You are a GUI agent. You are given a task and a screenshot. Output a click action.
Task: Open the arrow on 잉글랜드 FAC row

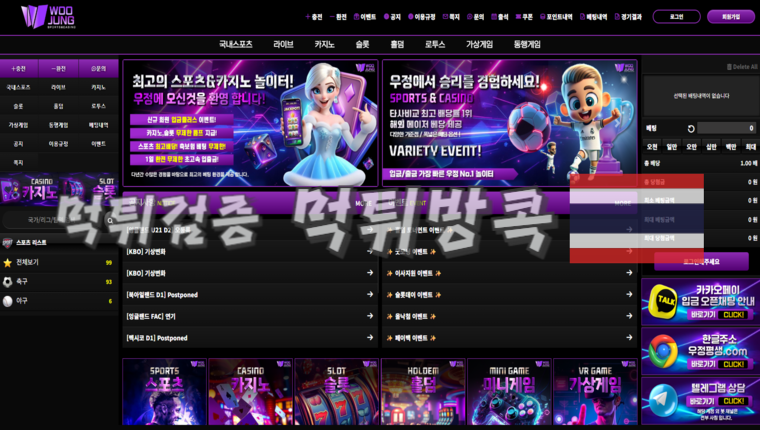point(371,316)
